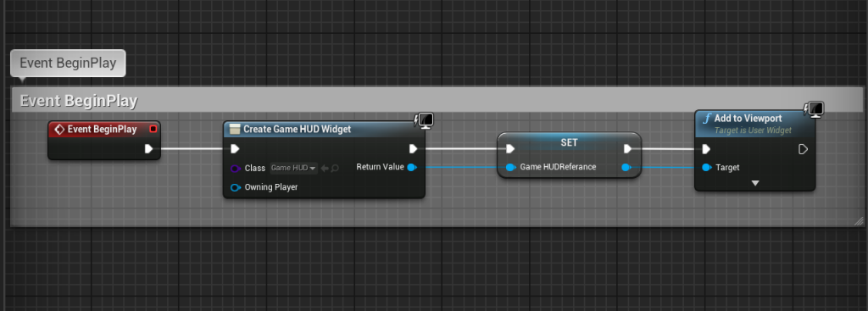Click Create Game HUD Widget execution output pin
This screenshot has width=868, height=311.
(x=413, y=148)
